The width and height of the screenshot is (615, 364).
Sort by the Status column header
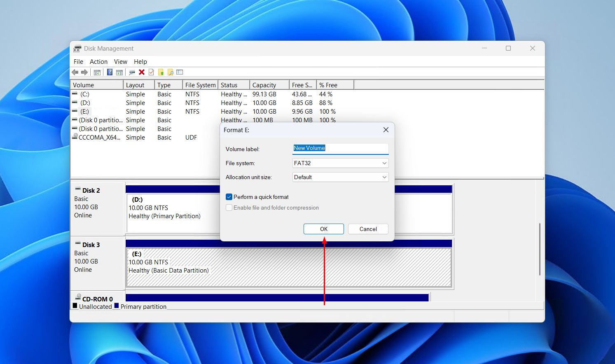[x=234, y=85]
